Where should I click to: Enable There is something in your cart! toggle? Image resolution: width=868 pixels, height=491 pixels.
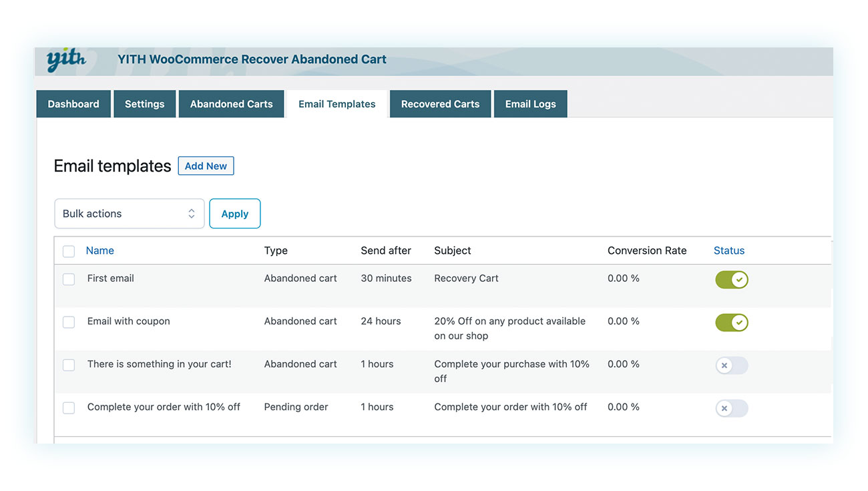click(x=732, y=365)
